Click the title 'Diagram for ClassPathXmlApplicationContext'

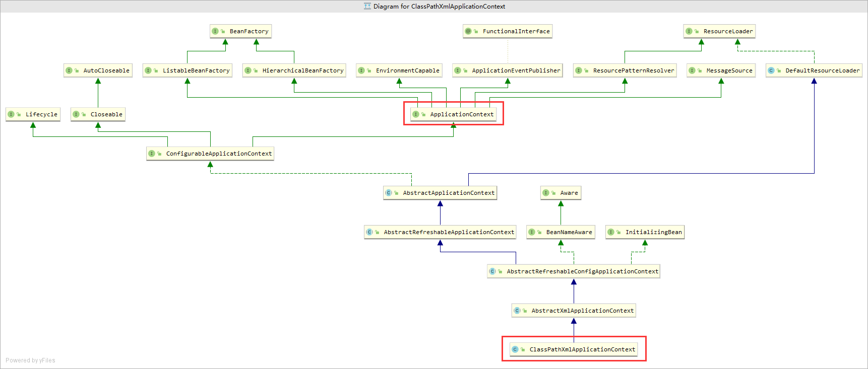click(x=439, y=7)
